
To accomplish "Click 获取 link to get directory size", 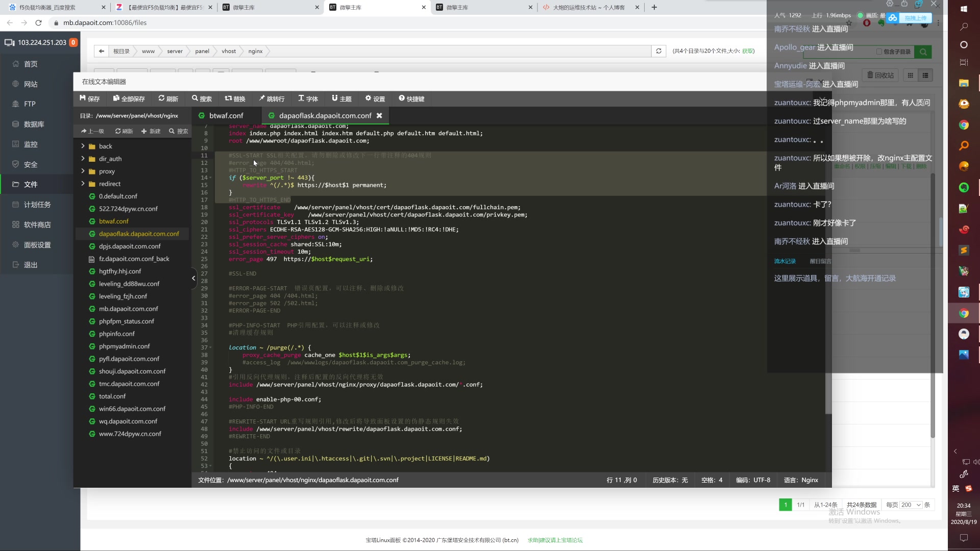I will coord(748,51).
